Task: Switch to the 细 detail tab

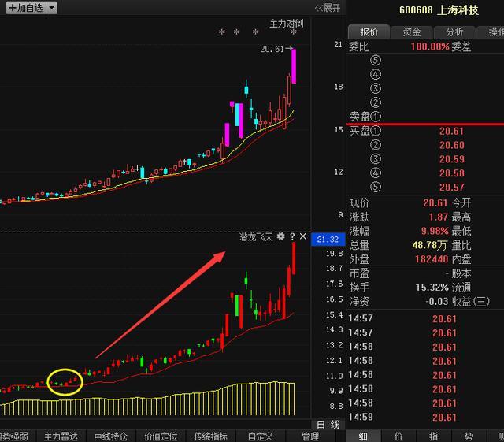Action: coord(363,436)
